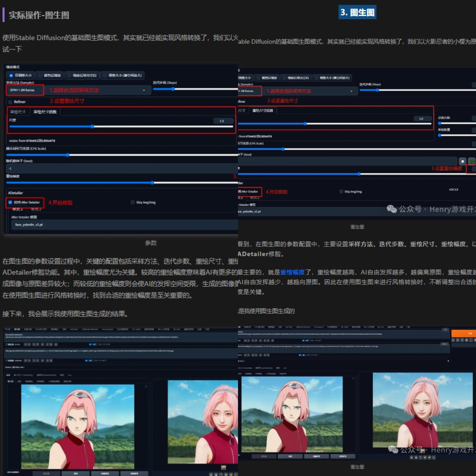Toggle the 启用 After Detailer checkbox in left article
The image size is (476, 476).
pos(10,202)
